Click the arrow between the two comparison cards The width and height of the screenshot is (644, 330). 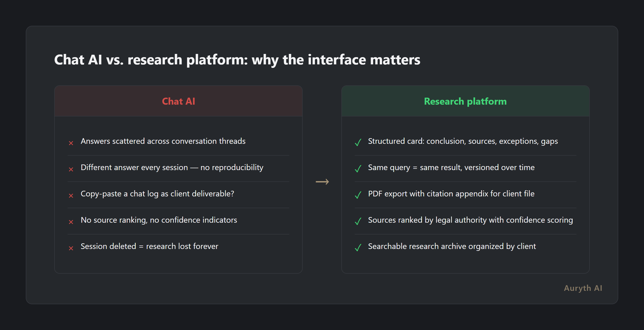click(323, 181)
